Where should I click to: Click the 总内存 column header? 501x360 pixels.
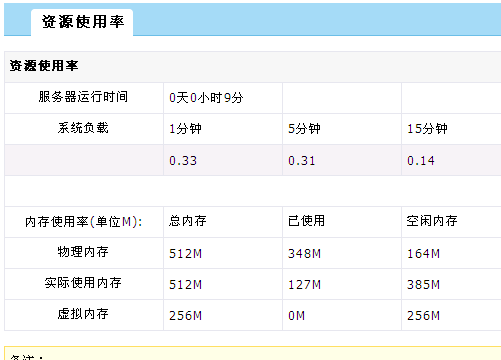(188, 221)
